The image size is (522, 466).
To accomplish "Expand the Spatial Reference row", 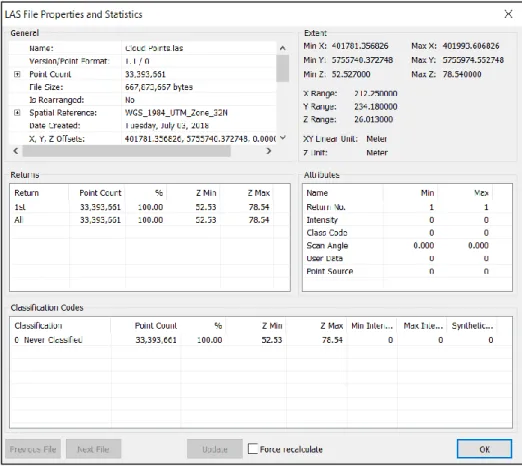I will [x=17, y=113].
